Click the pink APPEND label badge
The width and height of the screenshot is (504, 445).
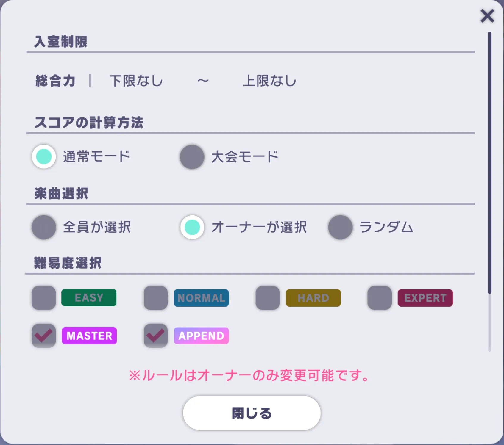coord(201,336)
